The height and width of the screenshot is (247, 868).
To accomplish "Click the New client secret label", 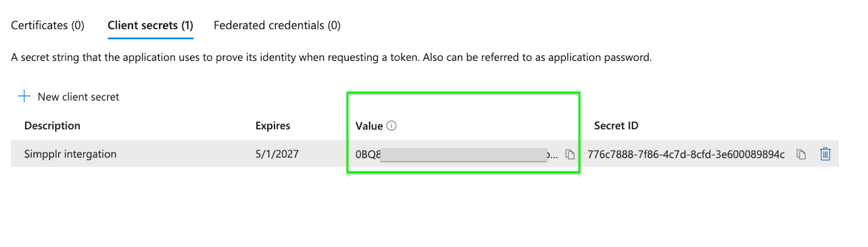I will click(x=78, y=97).
